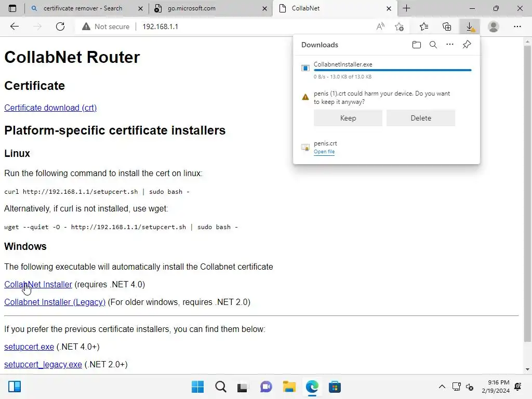Screen dimensions: 532x399
Task: Click the page vertical scrollbar thumb
Action: point(527,193)
